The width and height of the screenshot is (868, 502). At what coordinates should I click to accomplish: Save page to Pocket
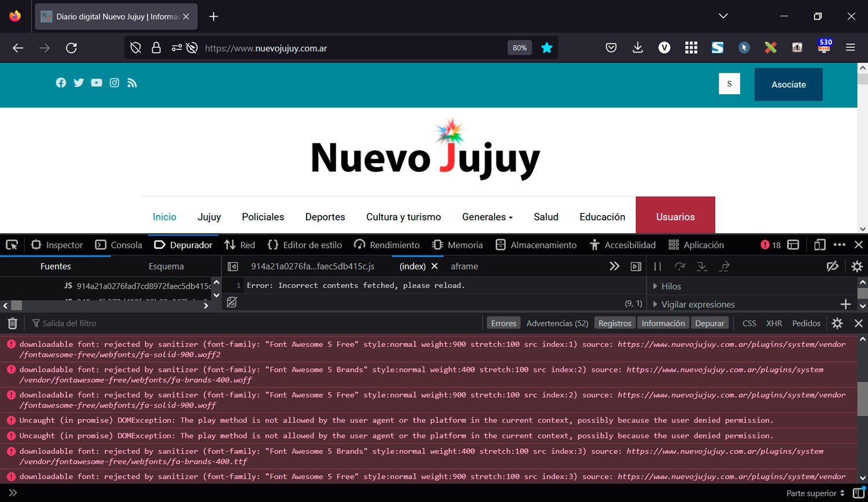click(611, 48)
